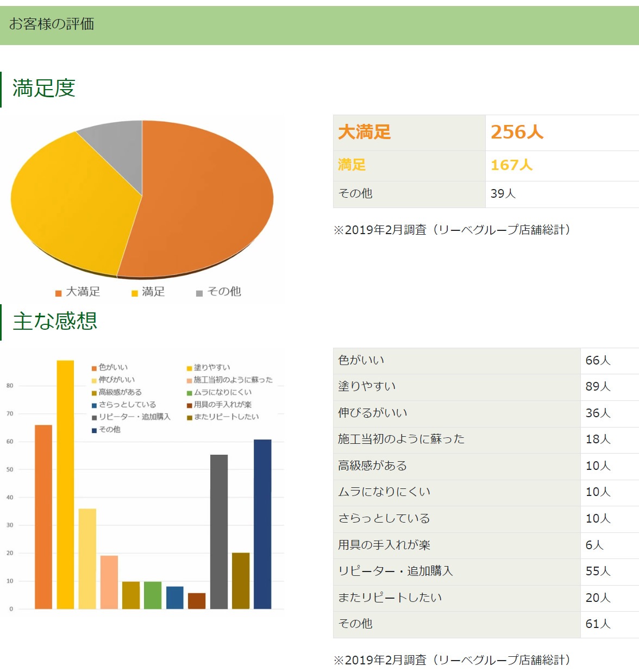Click the green ムラになりにくい legend swatch

click(x=190, y=393)
